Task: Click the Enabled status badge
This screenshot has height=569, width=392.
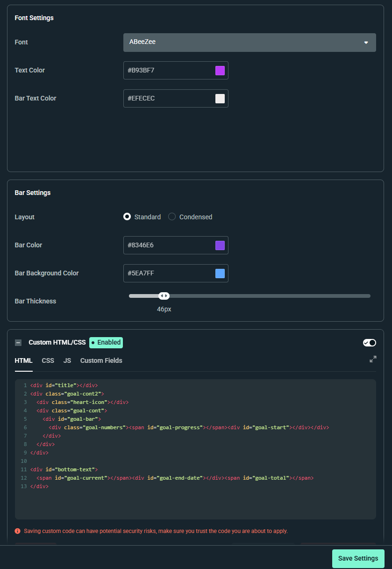Action: click(x=106, y=342)
